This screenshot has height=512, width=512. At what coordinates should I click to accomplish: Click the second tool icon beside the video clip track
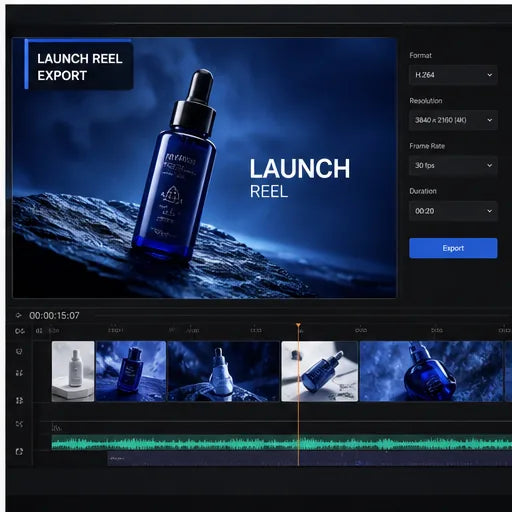tap(19, 373)
